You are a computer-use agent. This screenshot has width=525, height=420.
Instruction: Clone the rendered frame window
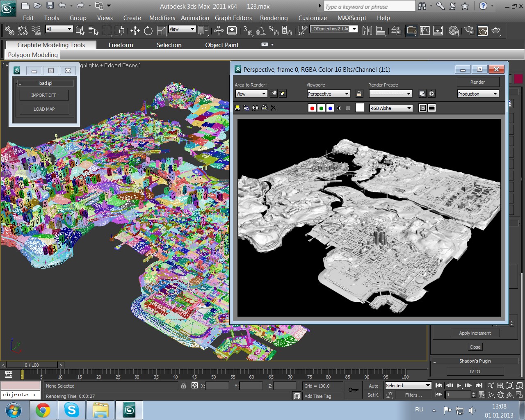(x=256, y=108)
